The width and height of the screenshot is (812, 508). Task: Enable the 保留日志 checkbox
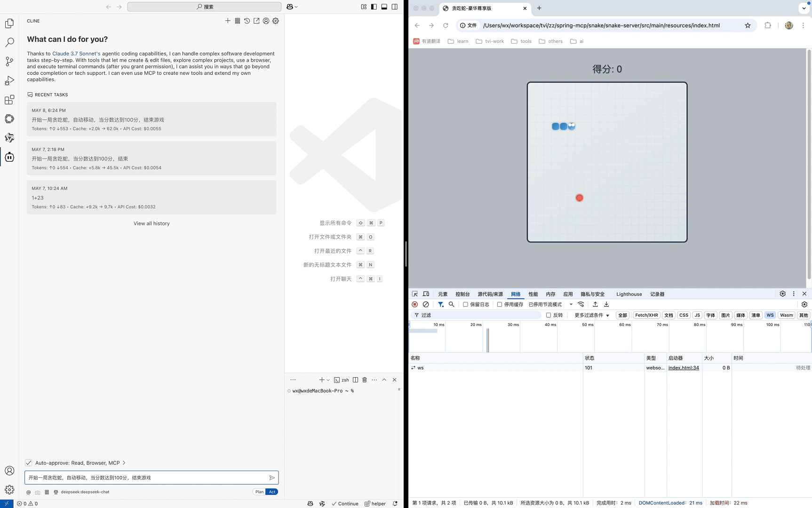pos(465,304)
